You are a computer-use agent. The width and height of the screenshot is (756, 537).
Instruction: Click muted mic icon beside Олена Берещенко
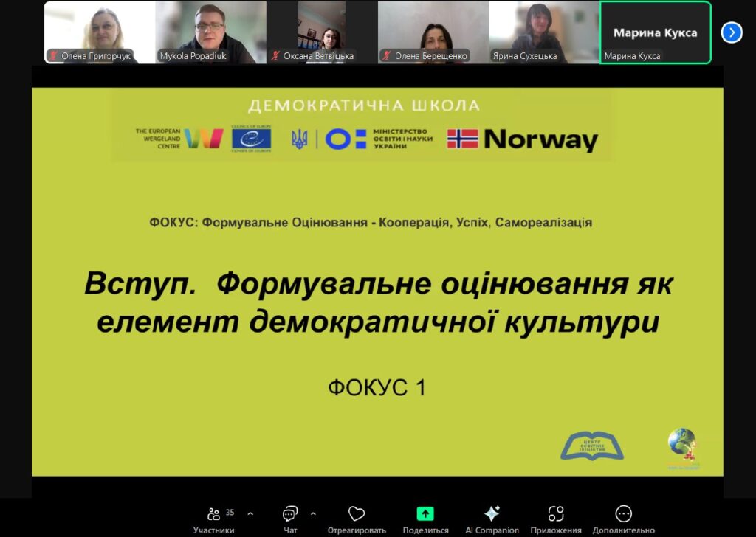pos(387,56)
